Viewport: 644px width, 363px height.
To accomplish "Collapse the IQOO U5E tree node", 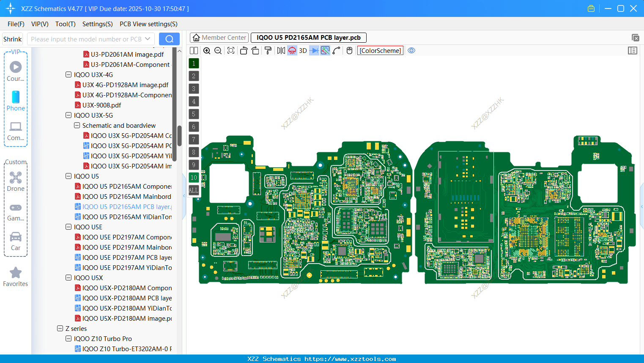I will point(69,227).
